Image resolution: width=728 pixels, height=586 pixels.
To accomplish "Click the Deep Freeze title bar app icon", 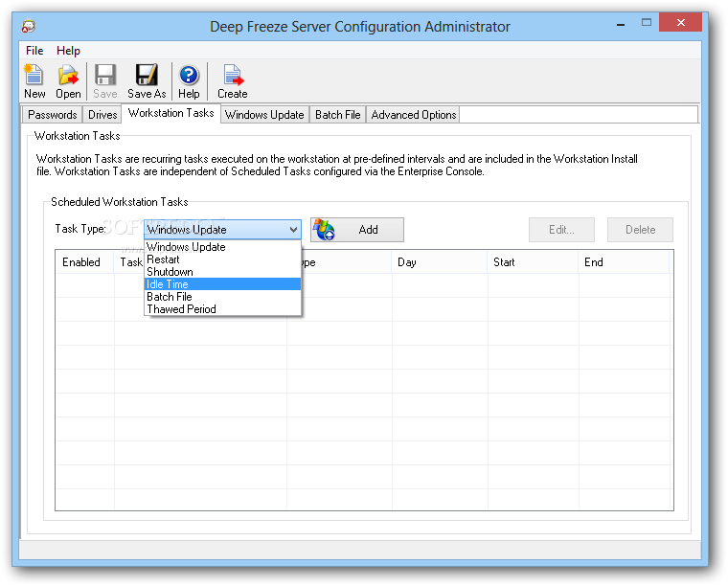I will (x=29, y=27).
